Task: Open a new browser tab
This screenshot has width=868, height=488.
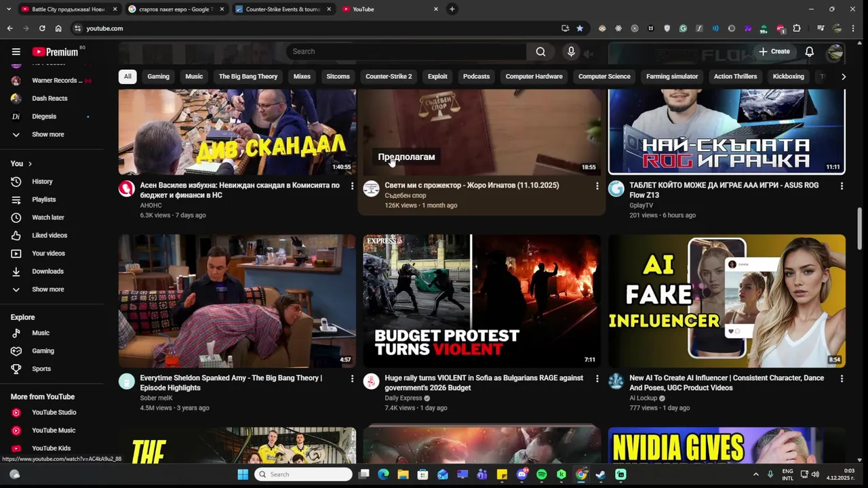Action: [x=452, y=9]
